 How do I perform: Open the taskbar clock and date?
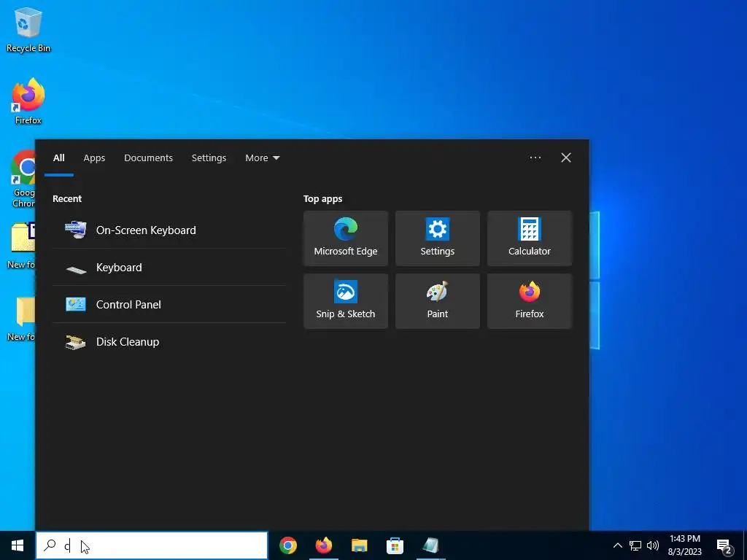coord(684,545)
